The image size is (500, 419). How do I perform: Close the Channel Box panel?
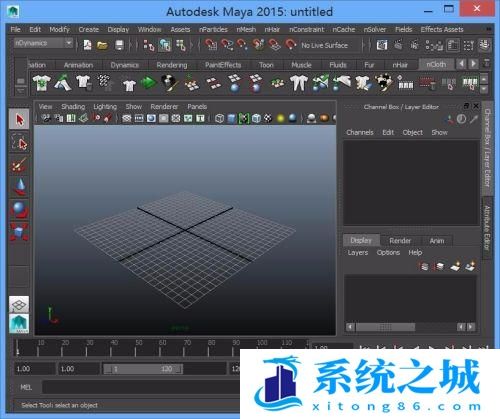[476, 106]
